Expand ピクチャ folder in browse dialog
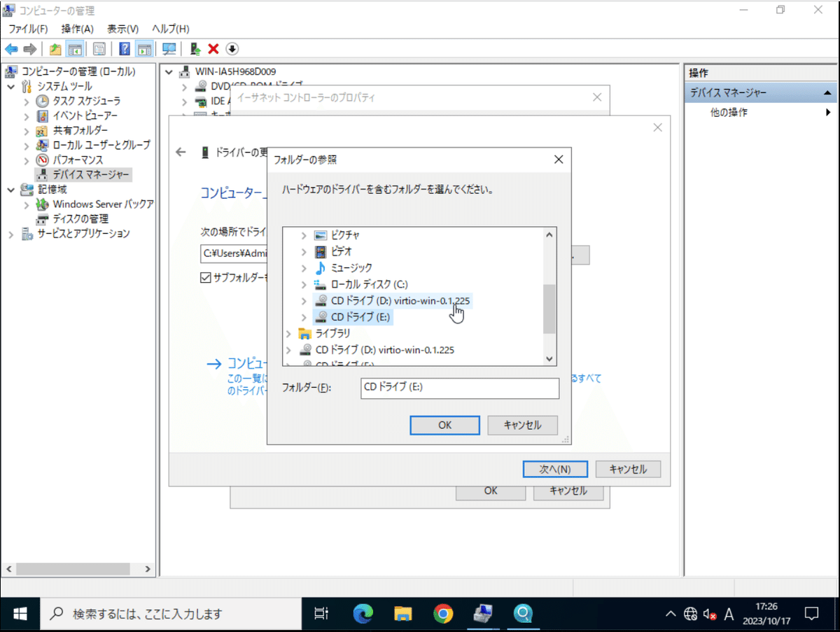840x632 pixels. [304, 234]
